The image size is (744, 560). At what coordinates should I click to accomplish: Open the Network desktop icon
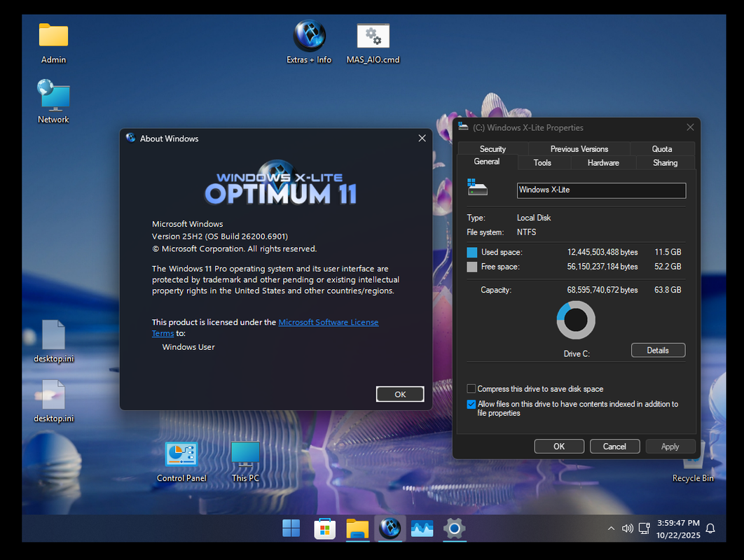click(x=53, y=101)
